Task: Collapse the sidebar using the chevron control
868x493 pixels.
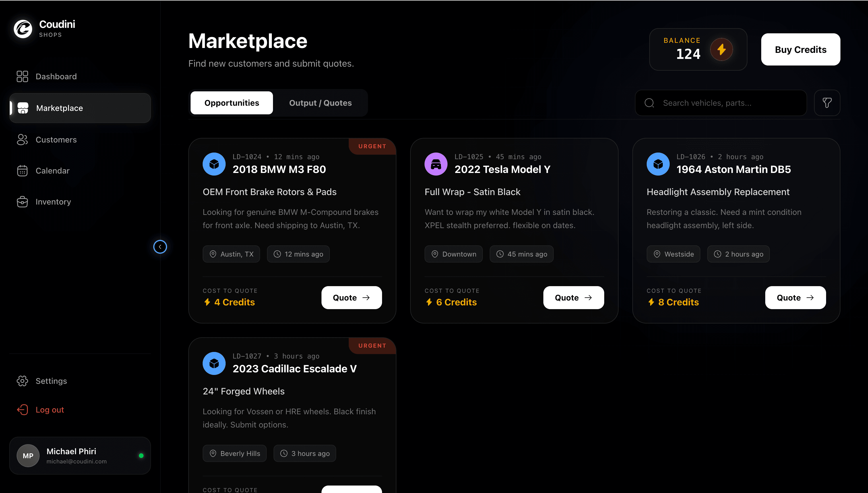Action: click(160, 247)
